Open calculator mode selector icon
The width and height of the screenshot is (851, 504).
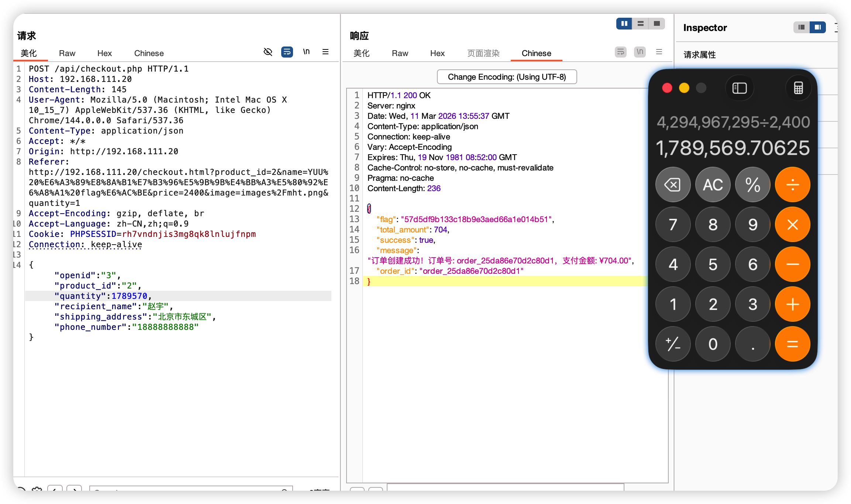(x=798, y=88)
